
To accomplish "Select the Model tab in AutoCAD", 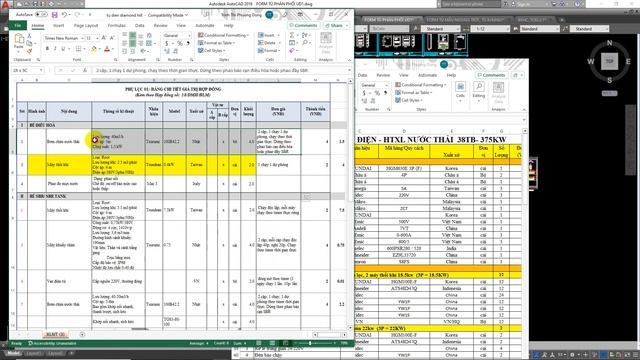I will (x=13, y=353).
